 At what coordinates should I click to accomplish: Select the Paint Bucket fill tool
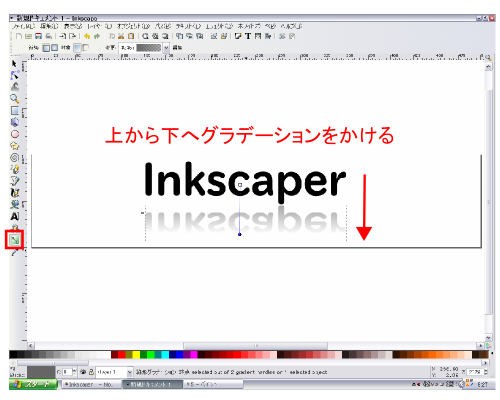coord(15,204)
